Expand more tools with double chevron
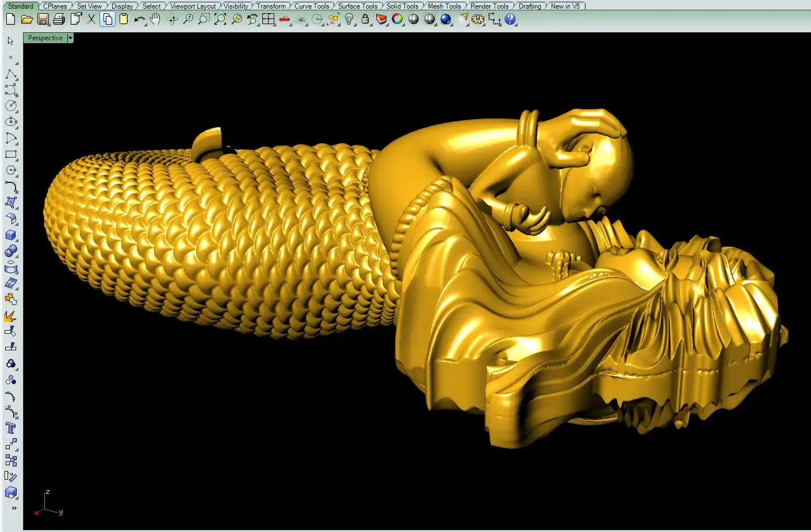811x532 pixels. coord(14,508)
